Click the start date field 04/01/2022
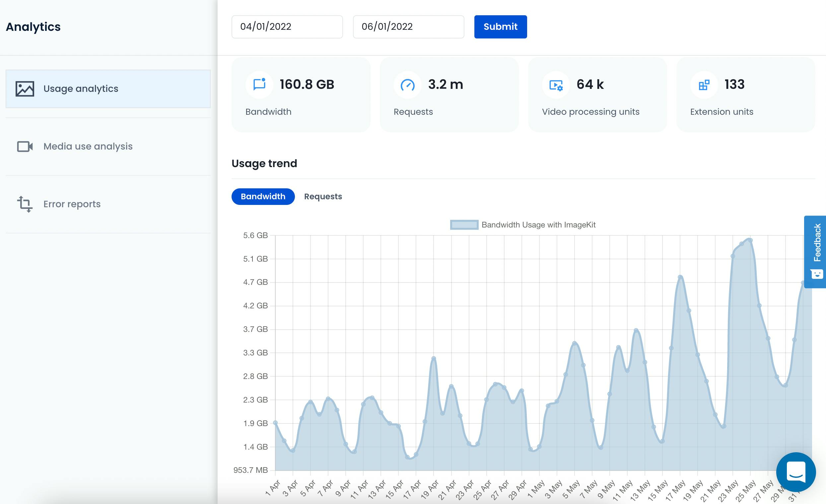This screenshot has height=504, width=826. point(287,27)
